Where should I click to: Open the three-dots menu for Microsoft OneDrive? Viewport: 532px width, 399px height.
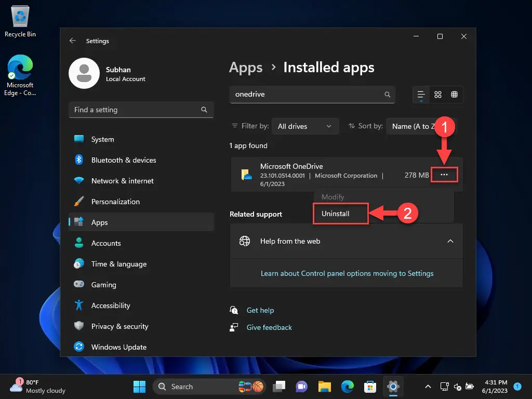444,175
